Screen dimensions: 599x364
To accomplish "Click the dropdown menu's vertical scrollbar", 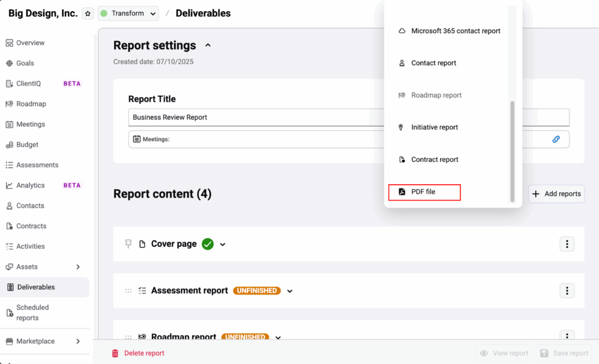I will pos(512,151).
